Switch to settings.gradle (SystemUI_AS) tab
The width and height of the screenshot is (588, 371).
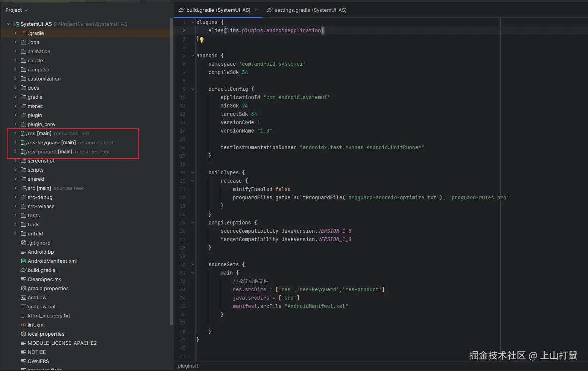pyautogui.click(x=307, y=10)
